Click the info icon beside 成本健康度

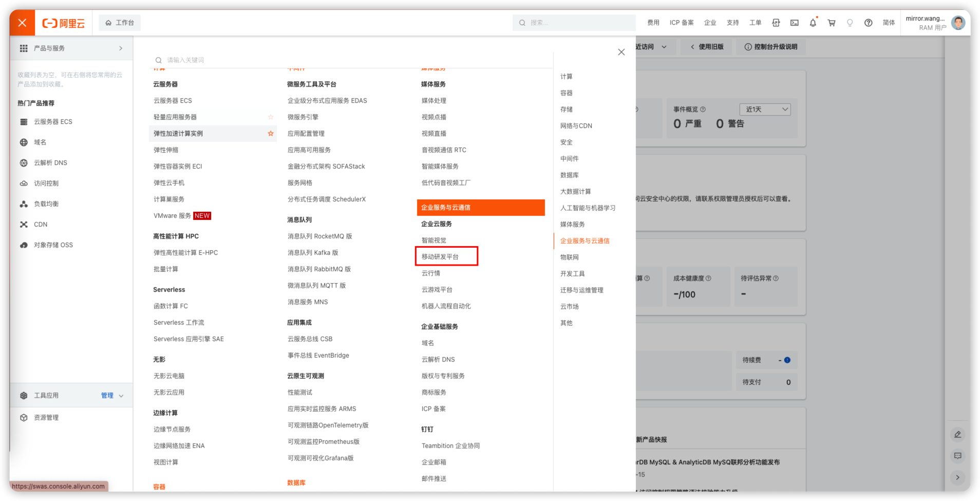[x=708, y=279]
